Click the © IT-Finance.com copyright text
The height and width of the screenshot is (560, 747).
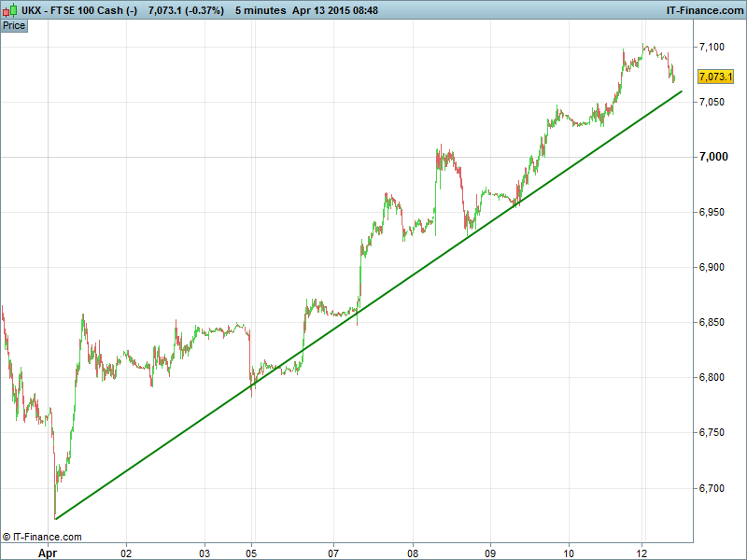(x=42, y=537)
